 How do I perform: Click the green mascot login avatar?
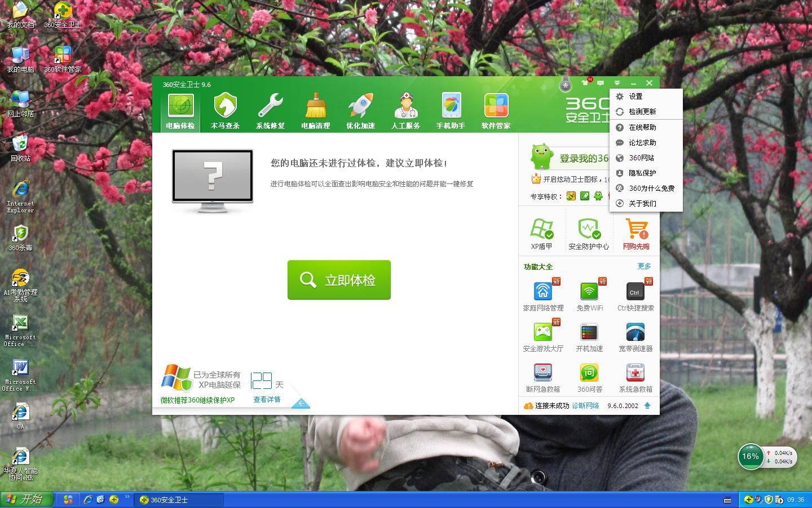point(541,156)
